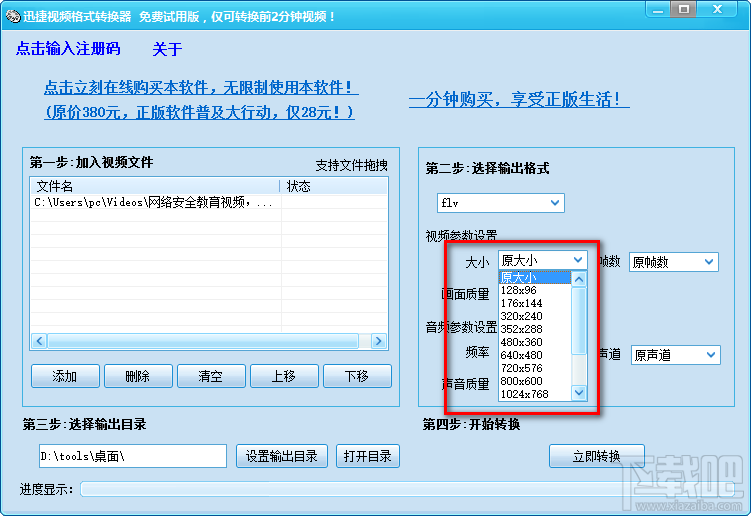751x516 pixels.
Task: Select 320x240 in the size list
Action: point(535,316)
